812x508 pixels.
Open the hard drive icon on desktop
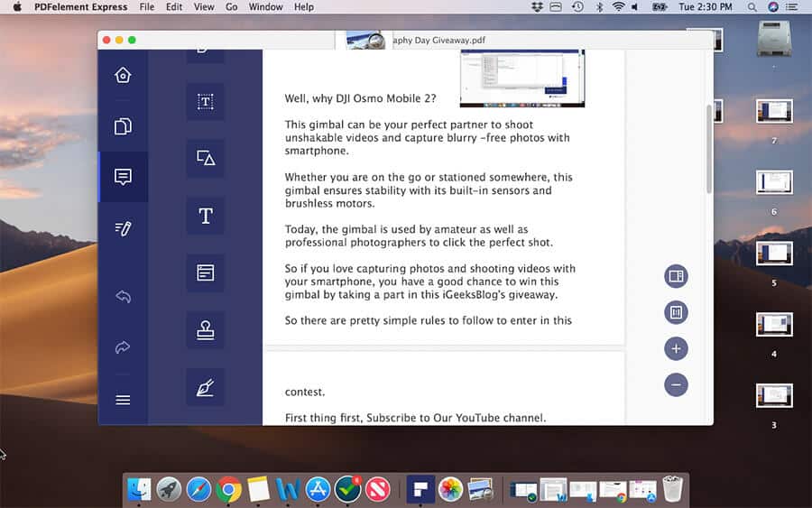point(774,39)
